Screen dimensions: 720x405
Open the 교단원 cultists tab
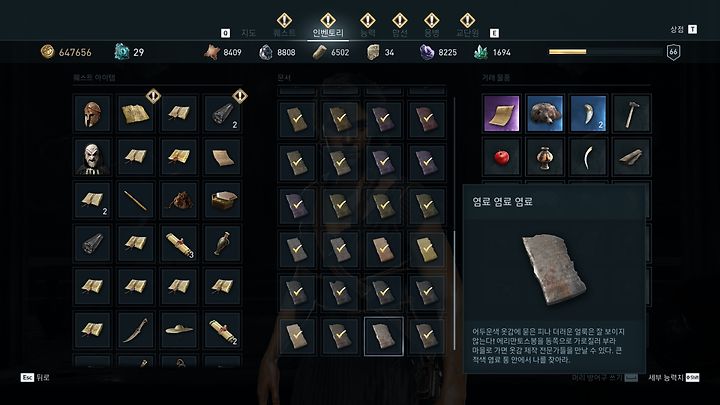point(467,33)
